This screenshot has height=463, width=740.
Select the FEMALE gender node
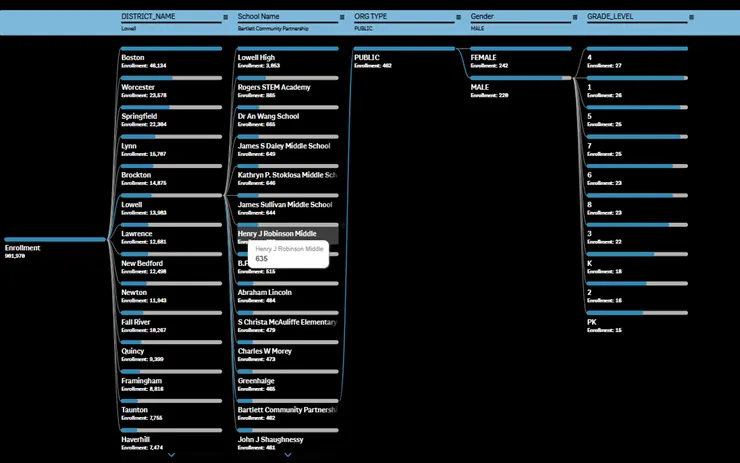(x=518, y=60)
